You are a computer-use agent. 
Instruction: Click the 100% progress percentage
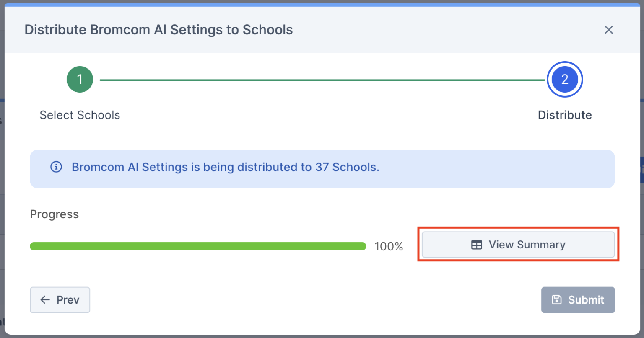click(x=389, y=246)
